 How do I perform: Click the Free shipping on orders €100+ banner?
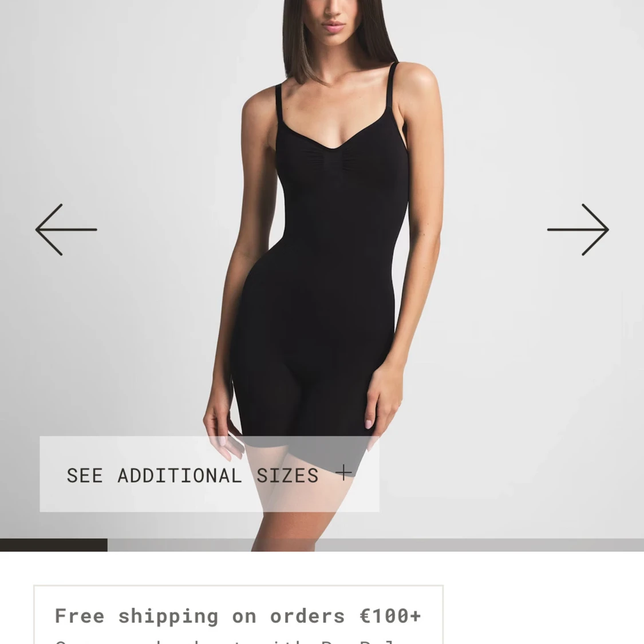coord(238,616)
